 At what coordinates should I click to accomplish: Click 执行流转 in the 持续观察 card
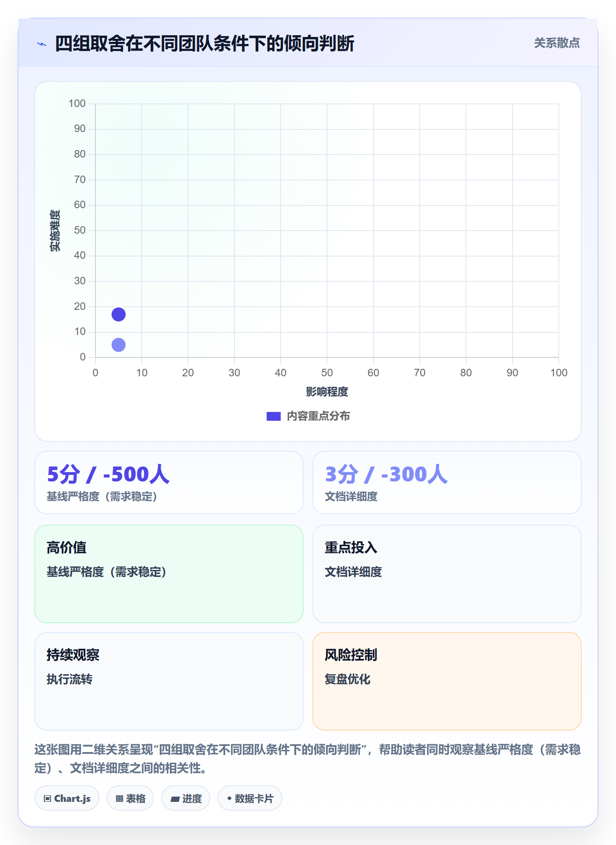point(70,679)
